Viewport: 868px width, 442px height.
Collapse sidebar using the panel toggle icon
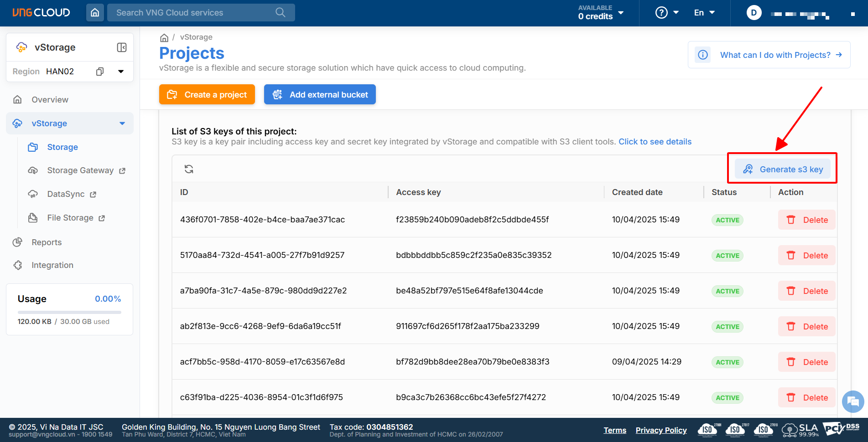point(122,47)
